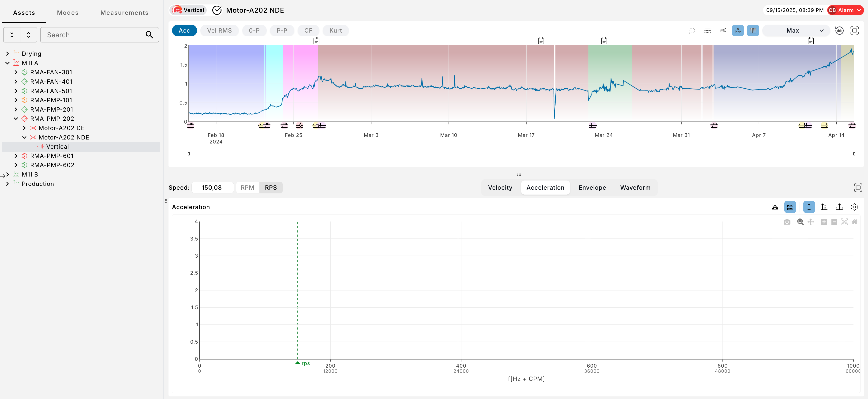
Task: Click the camera snapshot icon on spectrum plot
Action: point(787,222)
